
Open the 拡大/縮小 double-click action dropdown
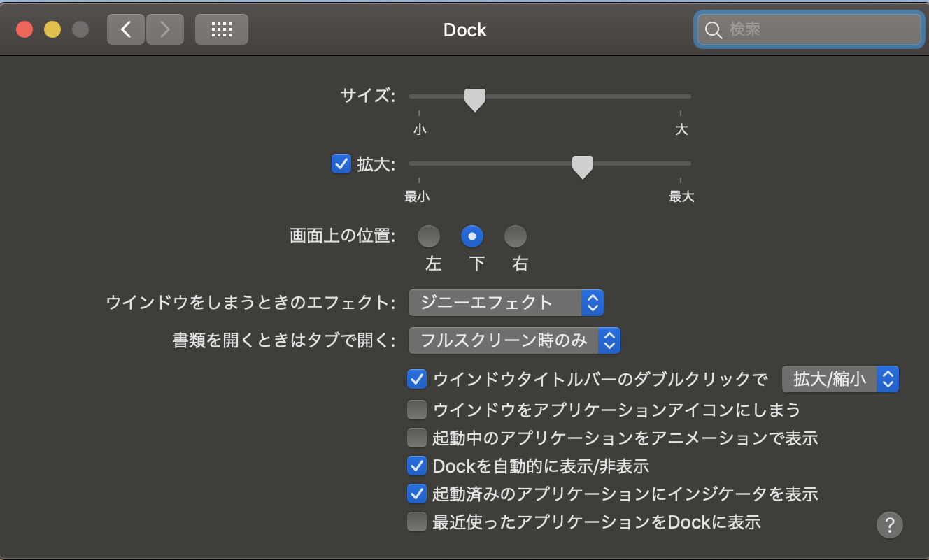[839, 379]
